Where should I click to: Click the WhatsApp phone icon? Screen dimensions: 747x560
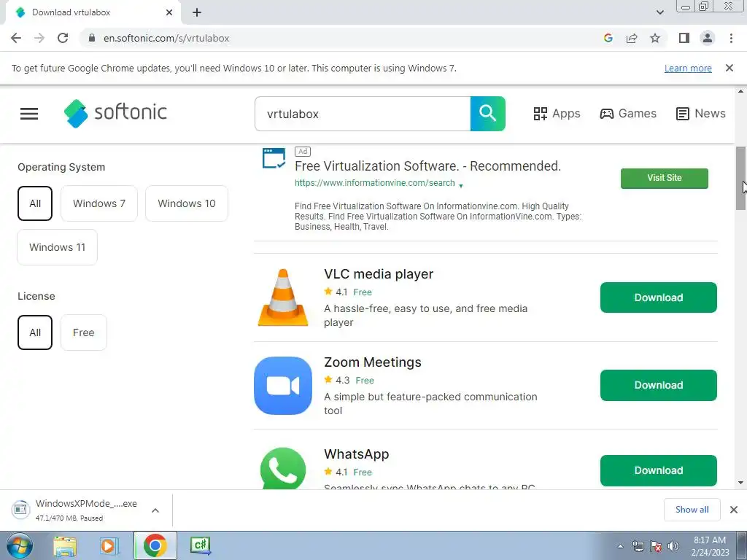tap(283, 469)
